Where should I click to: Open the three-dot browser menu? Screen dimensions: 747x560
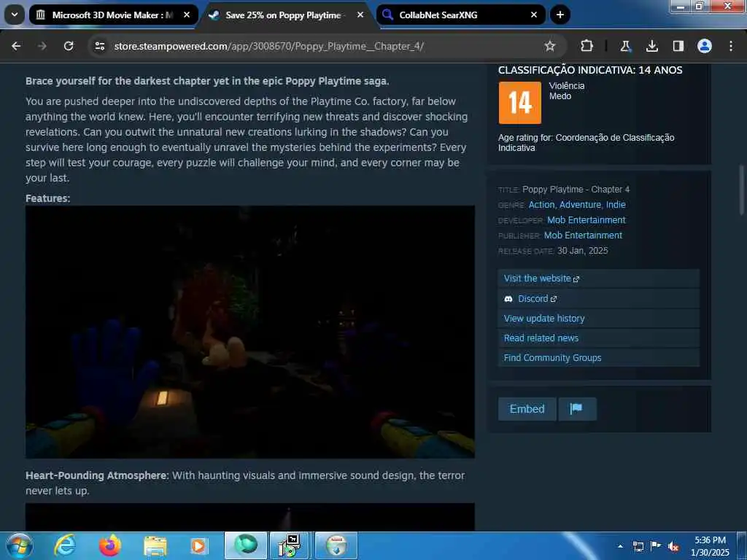coord(731,46)
